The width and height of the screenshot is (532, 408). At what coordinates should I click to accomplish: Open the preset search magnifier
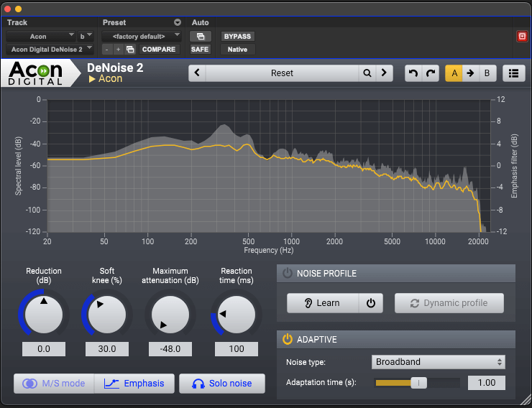pyautogui.click(x=367, y=73)
